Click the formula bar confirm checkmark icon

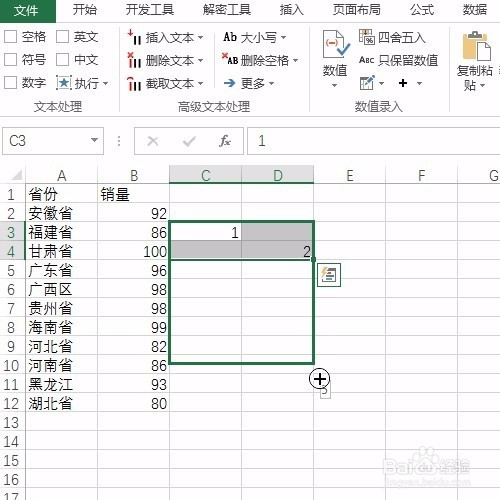click(x=189, y=141)
